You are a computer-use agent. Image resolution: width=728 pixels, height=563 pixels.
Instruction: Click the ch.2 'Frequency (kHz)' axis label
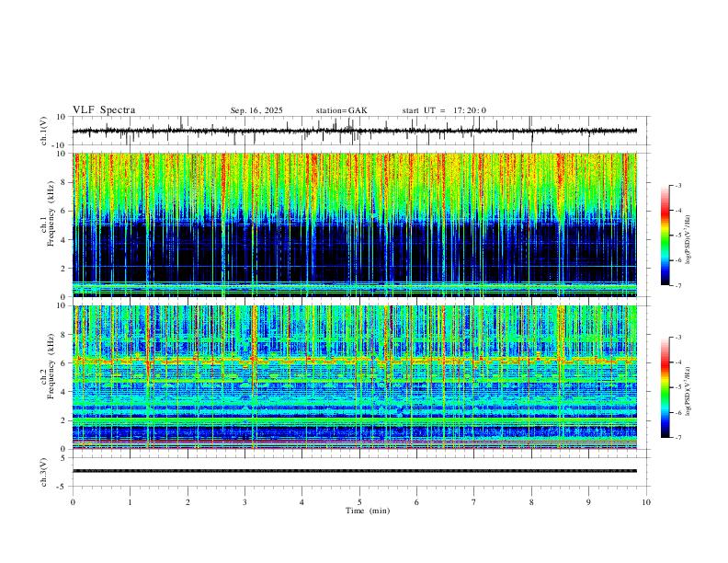[51, 366]
